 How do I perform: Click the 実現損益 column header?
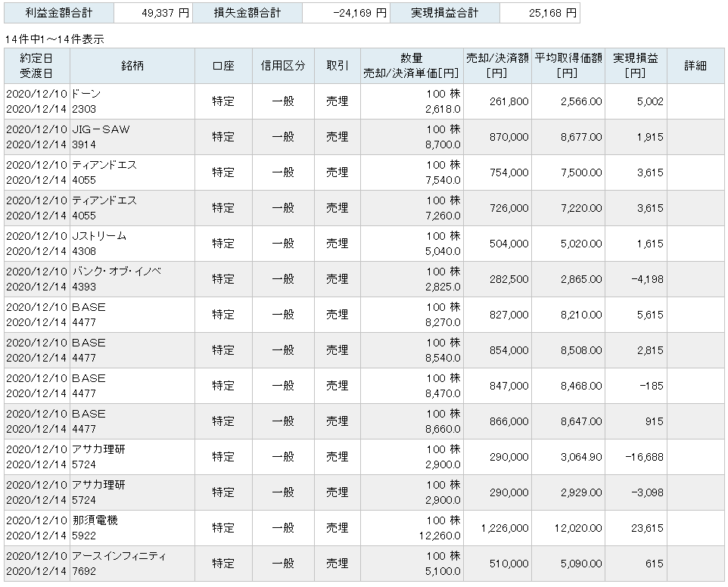tap(636, 66)
